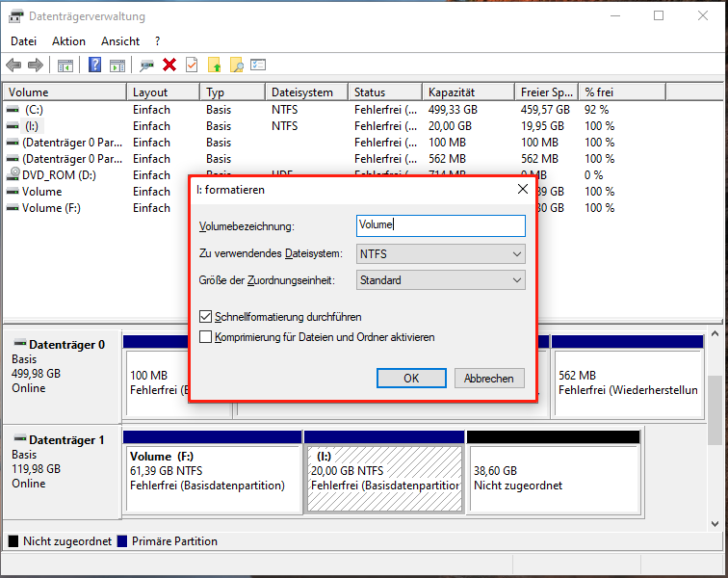Click the 0 % cell of DVD_ROM row
The height and width of the screenshot is (578, 728).
[x=594, y=175]
